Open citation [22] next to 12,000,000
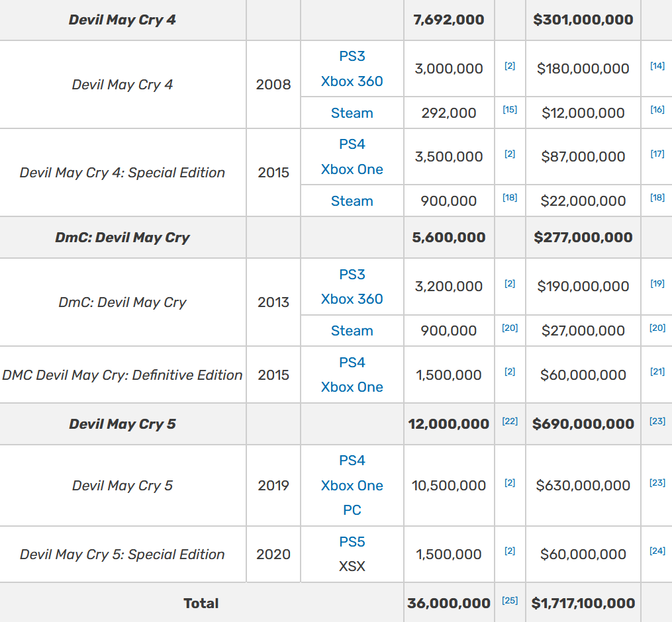 (509, 421)
